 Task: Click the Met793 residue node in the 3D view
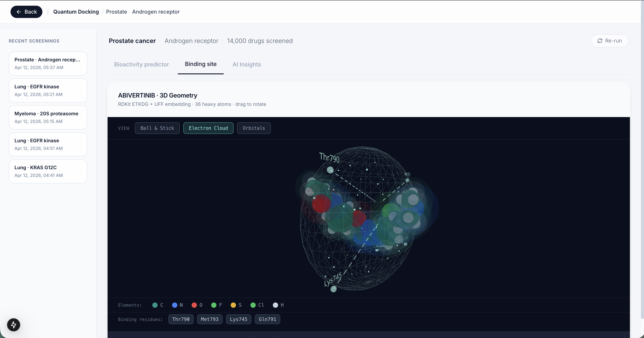tap(407, 180)
